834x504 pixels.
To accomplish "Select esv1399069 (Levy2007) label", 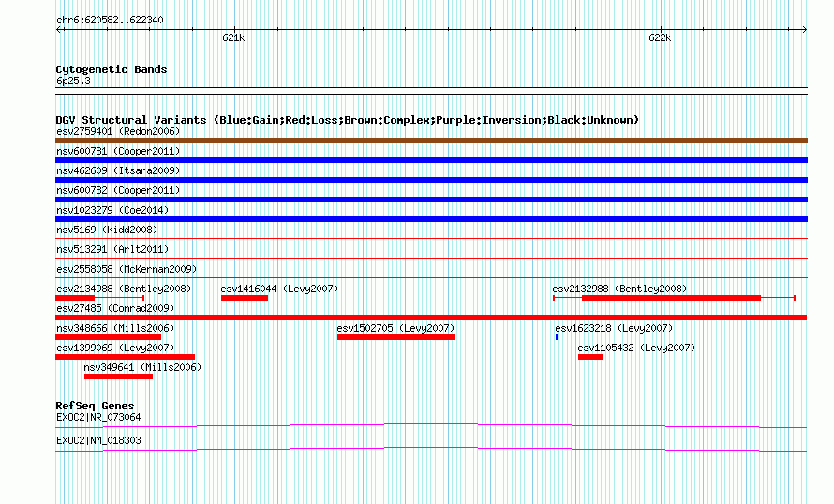I will point(115,348).
